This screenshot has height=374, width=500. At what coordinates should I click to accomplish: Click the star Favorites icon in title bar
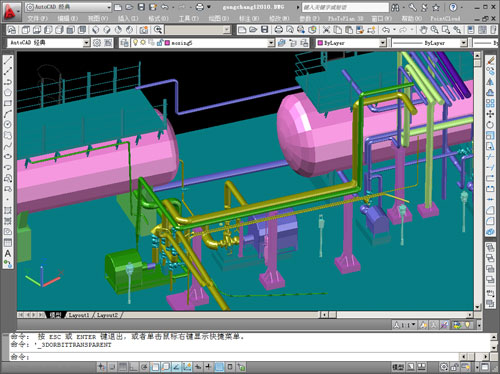pos(435,7)
